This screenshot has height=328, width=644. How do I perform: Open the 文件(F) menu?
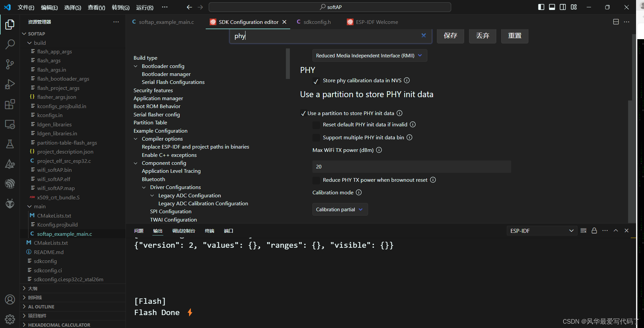[x=26, y=7]
